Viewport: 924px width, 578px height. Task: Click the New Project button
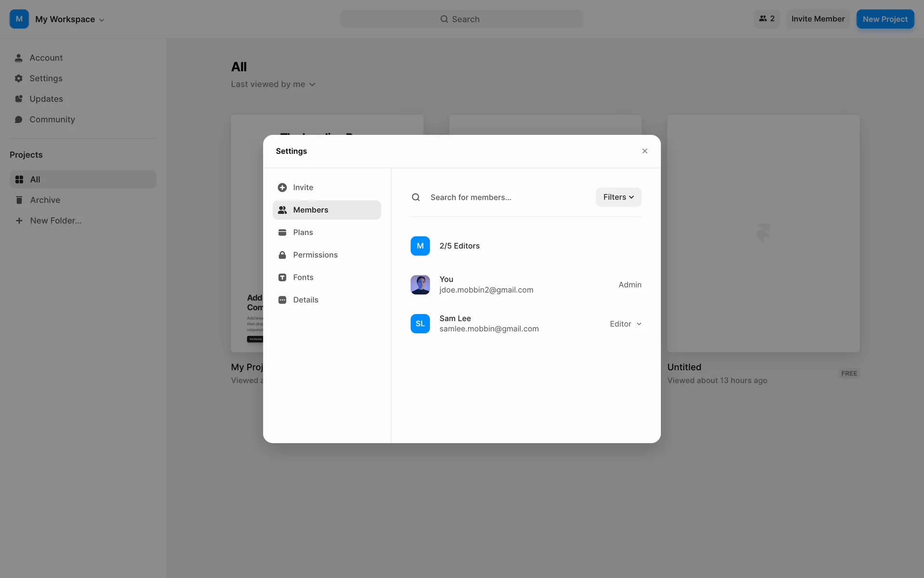tap(885, 19)
